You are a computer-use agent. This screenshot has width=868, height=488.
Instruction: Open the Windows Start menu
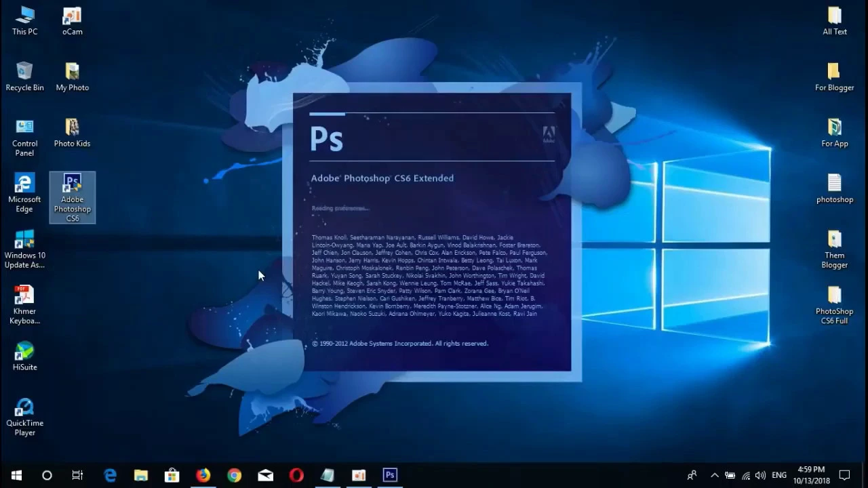click(x=16, y=475)
